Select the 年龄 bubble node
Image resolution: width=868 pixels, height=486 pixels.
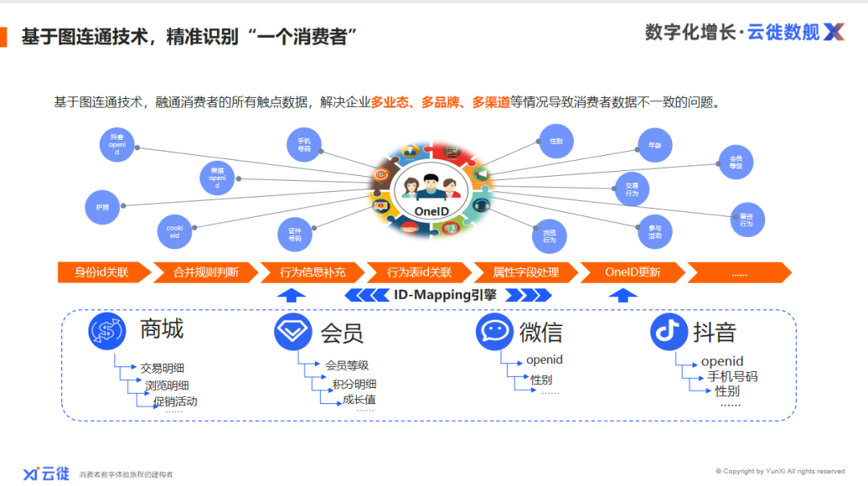click(655, 145)
